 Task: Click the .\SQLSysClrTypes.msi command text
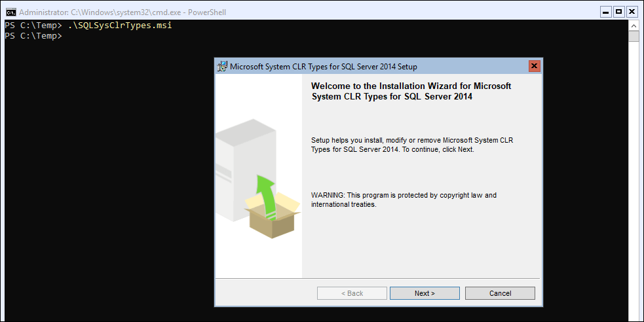(x=120, y=26)
